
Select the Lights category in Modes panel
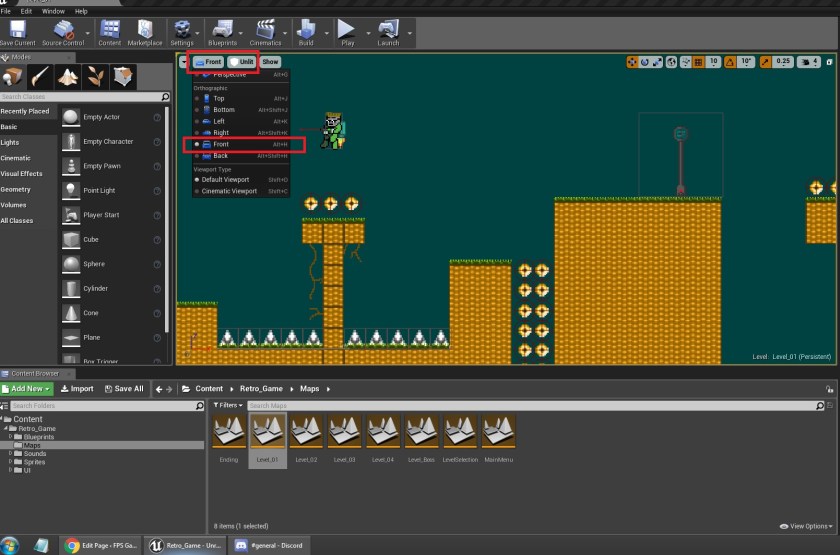coord(10,142)
